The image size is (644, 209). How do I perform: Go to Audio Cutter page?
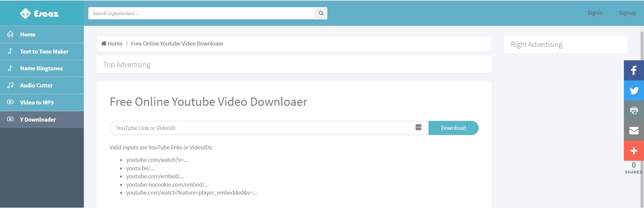[x=42, y=85]
